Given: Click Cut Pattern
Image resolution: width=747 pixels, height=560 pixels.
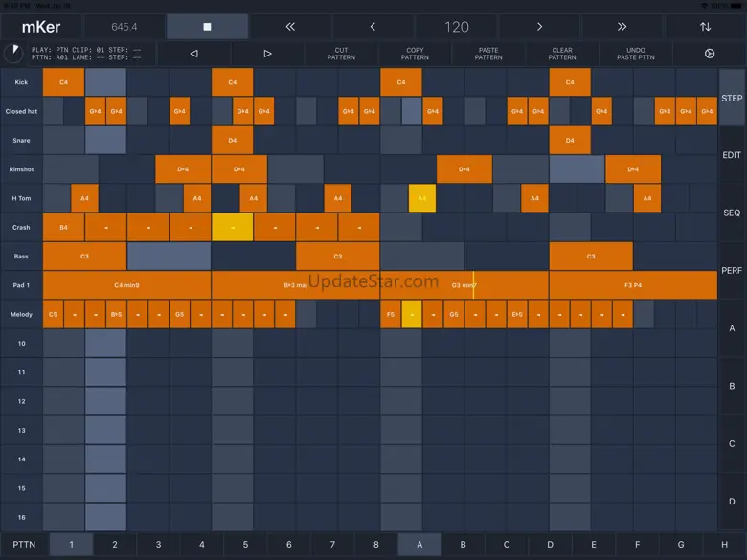Looking at the screenshot, I should [x=341, y=54].
